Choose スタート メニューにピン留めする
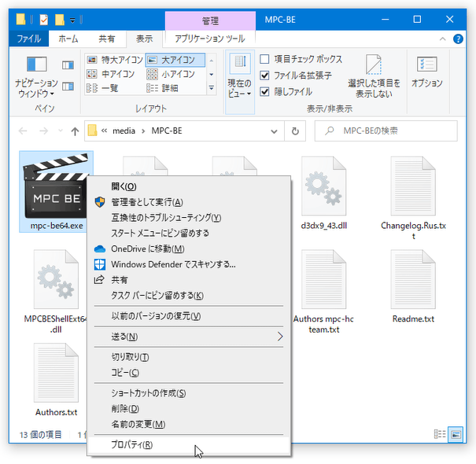This screenshot has height=464, width=476. pos(189,233)
